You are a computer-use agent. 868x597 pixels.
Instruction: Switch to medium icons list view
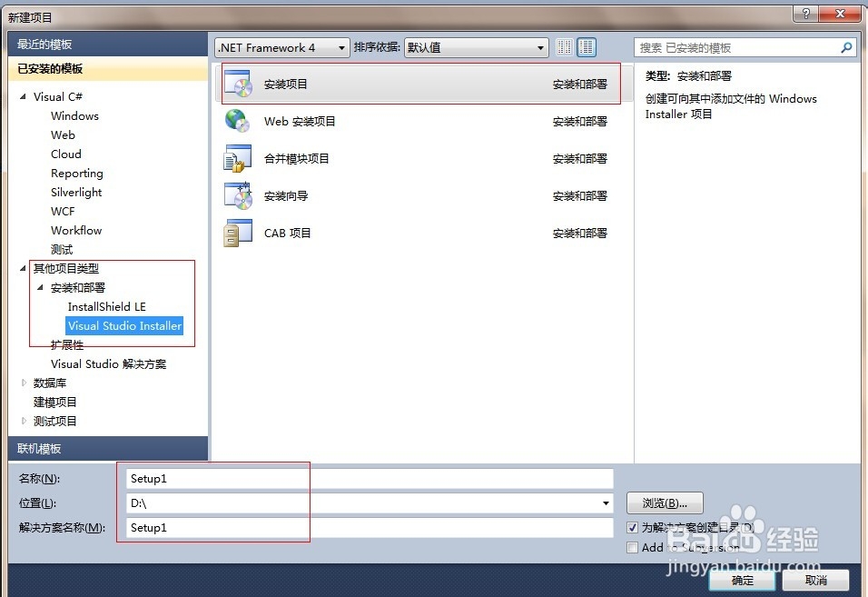[587, 47]
